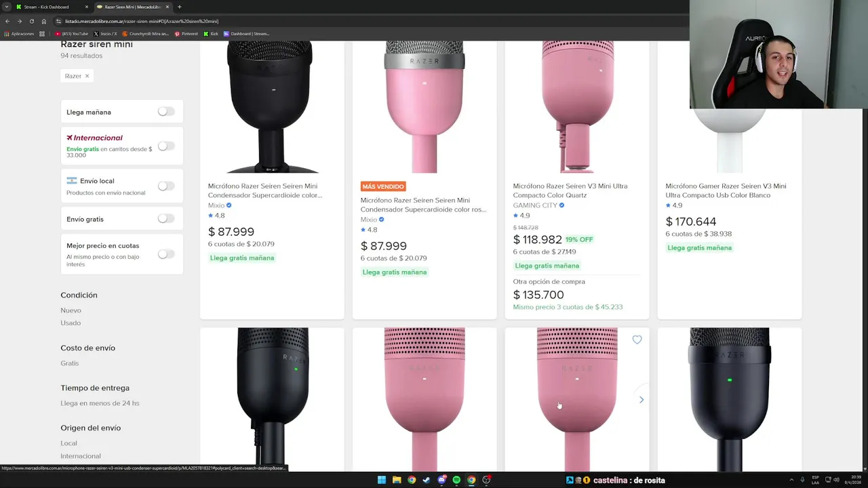The height and width of the screenshot is (488, 868).
Task: Click the browser forward arrow
Action: coord(19,21)
